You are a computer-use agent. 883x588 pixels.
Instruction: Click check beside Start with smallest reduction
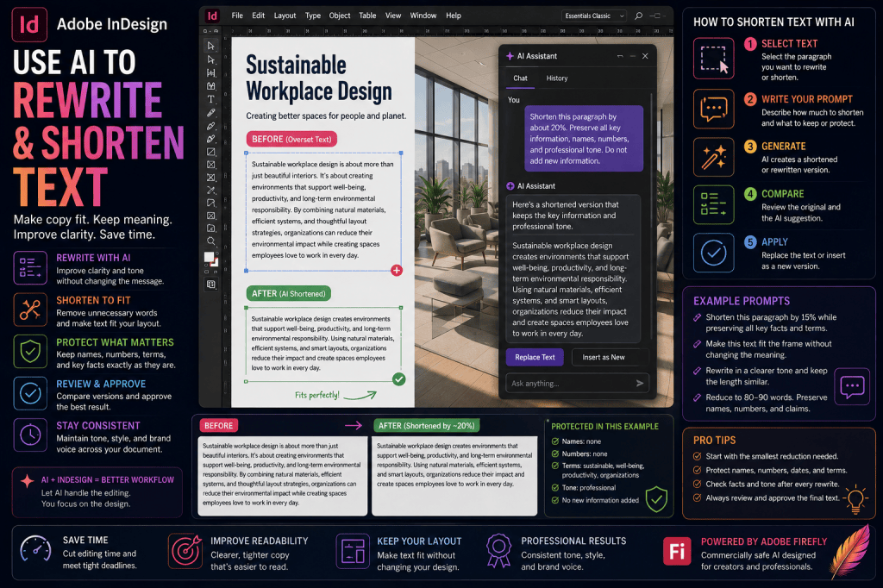point(697,456)
